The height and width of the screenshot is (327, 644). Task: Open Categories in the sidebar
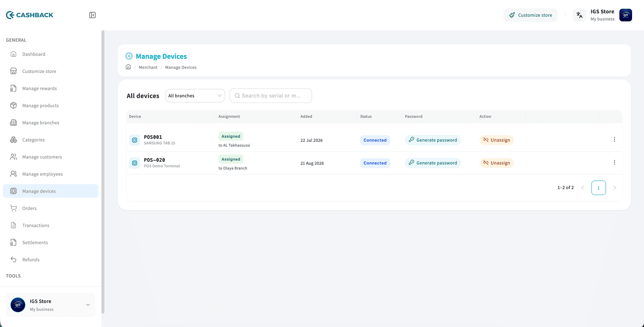(x=51, y=140)
